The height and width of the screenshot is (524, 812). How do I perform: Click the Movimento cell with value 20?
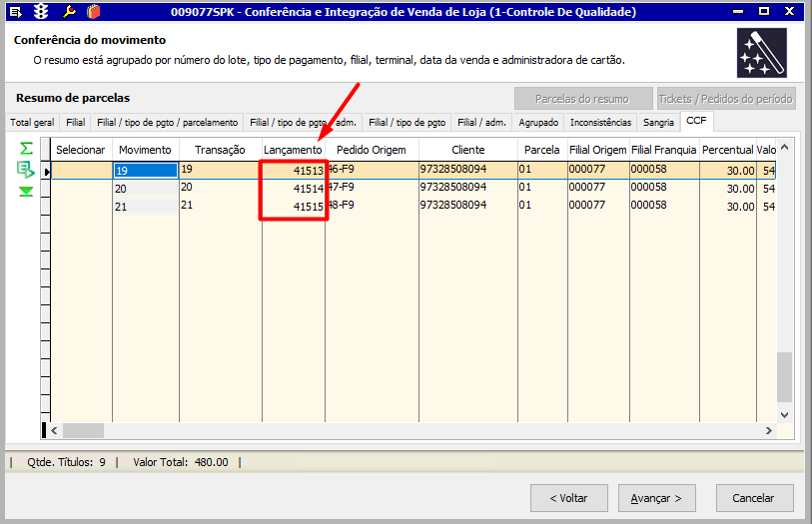pos(146,189)
